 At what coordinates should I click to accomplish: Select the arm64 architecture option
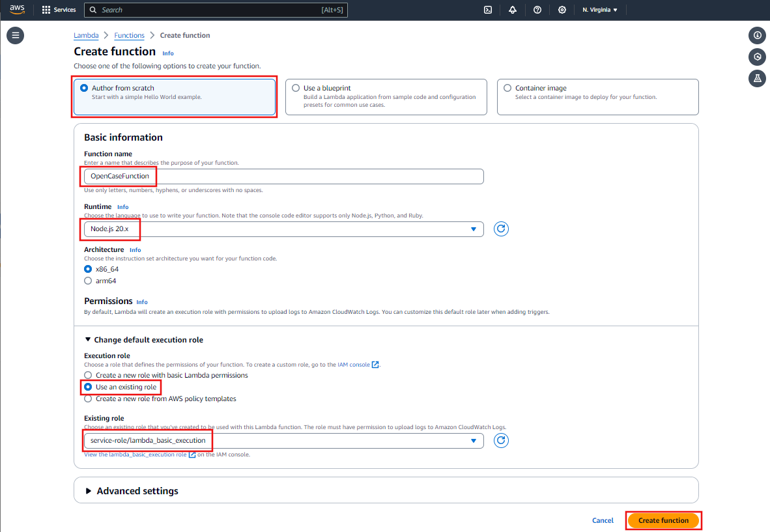88,281
